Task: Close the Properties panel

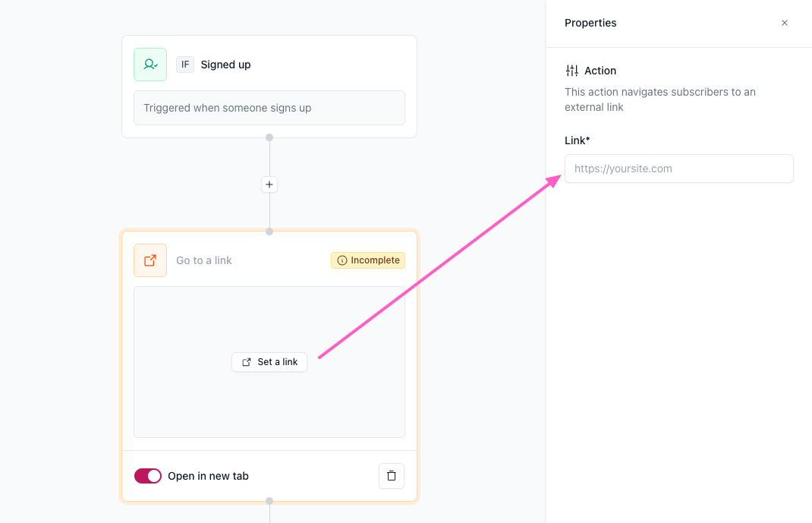Action: [785, 23]
